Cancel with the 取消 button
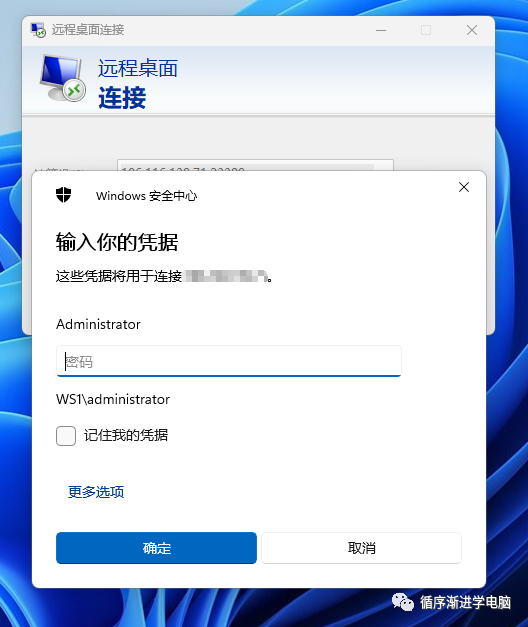Screen dimensions: 528x627 [x=362, y=548]
